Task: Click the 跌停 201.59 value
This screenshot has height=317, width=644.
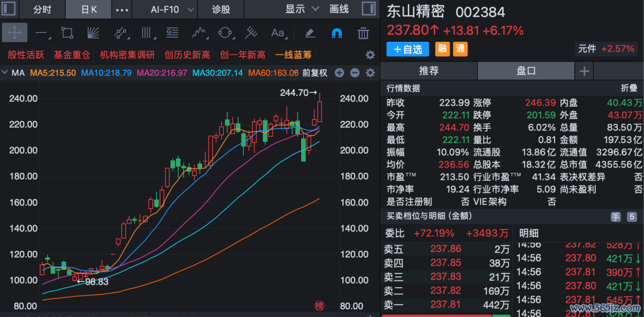Action: [540, 115]
